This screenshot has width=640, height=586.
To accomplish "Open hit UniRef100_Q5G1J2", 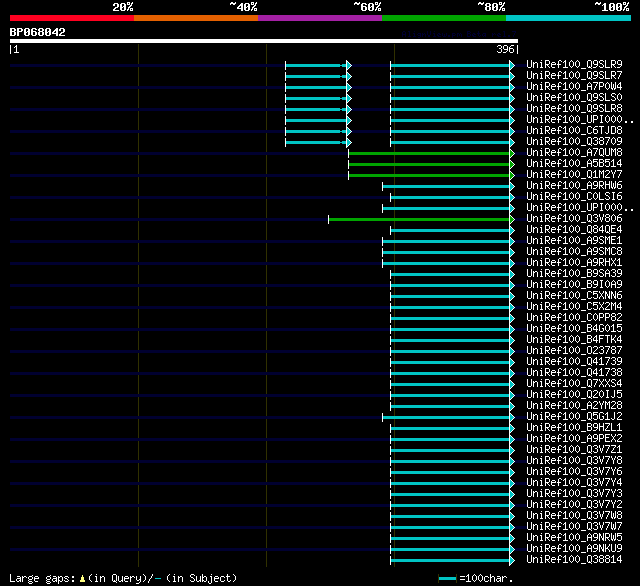I will click(x=574, y=417).
